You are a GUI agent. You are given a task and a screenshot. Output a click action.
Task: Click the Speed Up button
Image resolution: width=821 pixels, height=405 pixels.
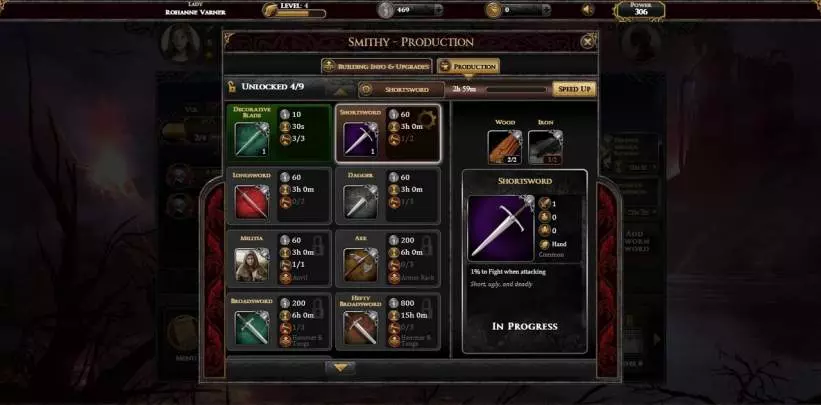point(574,89)
